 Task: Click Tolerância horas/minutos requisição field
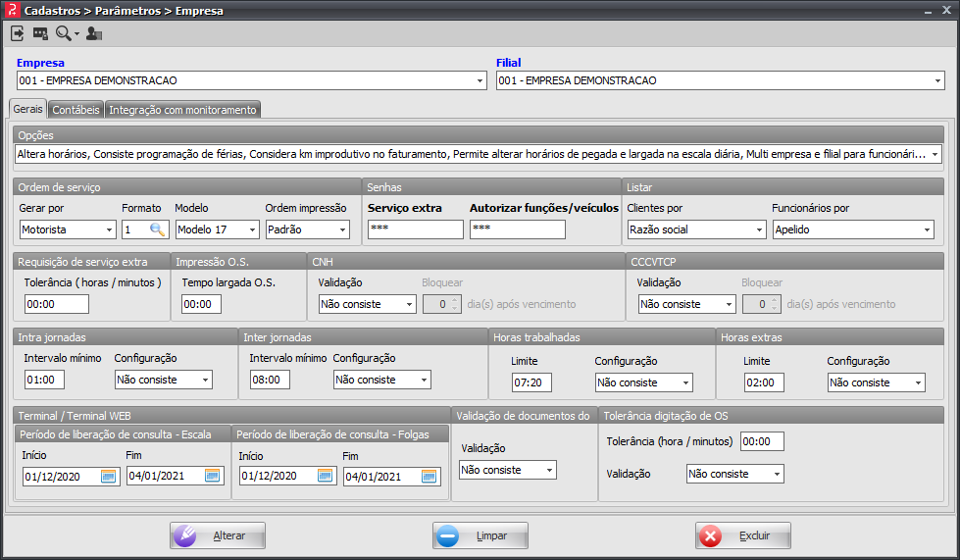point(56,304)
